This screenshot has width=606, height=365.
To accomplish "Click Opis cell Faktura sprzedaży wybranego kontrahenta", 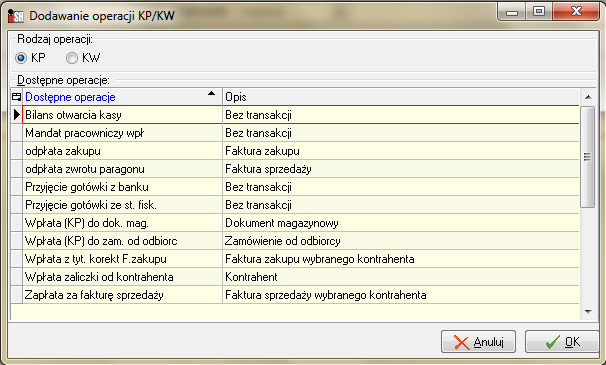I will click(x=401, y=295).
